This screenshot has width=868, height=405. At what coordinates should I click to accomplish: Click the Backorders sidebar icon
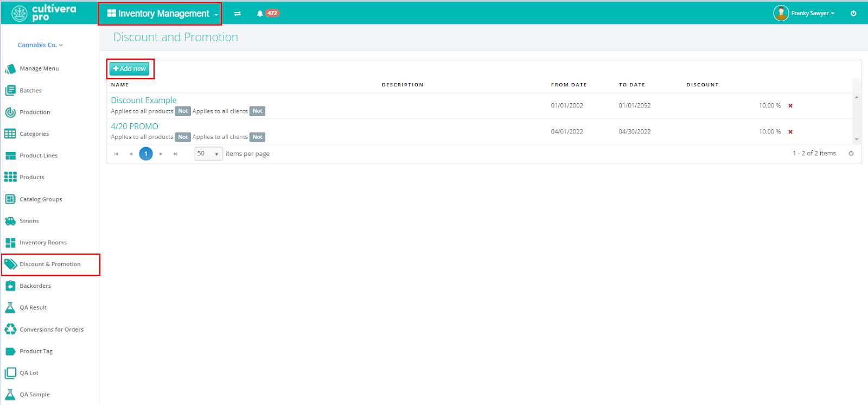[10, 286]
